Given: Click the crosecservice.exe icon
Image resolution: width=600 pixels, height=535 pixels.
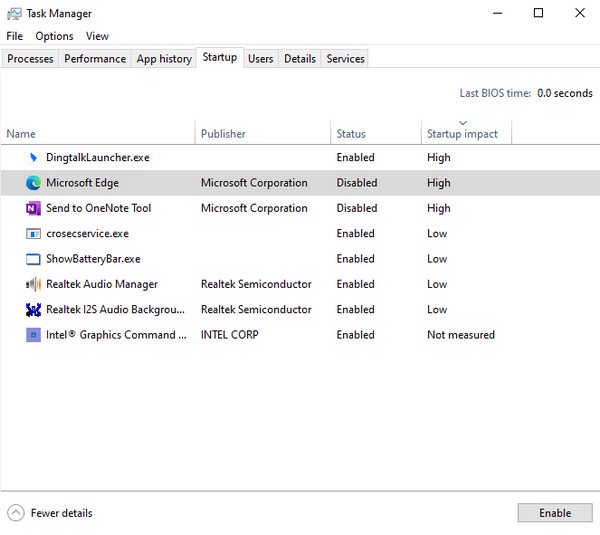Looking at the screenshot, I should click(33, 233).
